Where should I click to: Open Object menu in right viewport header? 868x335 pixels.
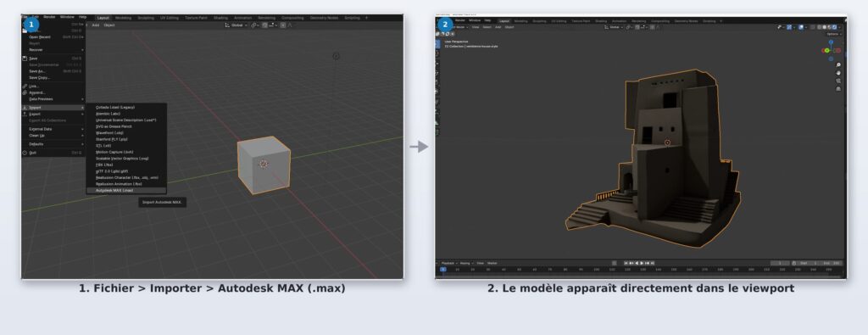coord(509,27)
